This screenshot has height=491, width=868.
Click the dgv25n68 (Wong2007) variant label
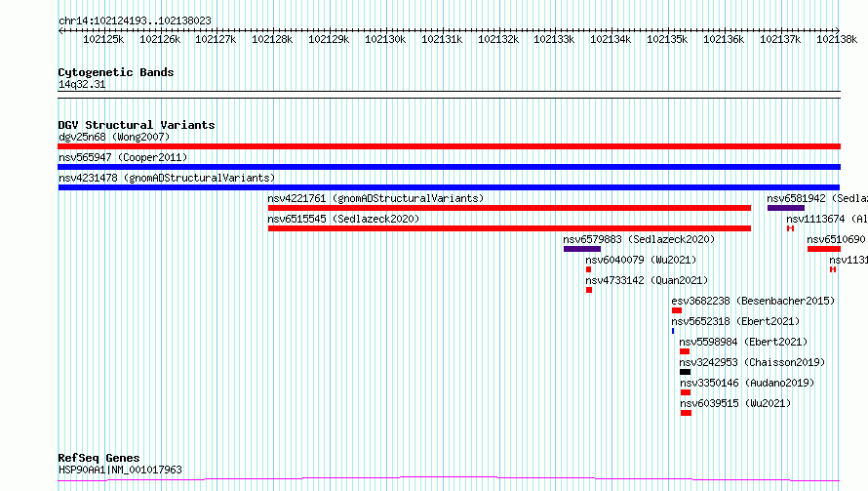coord(114,137)
